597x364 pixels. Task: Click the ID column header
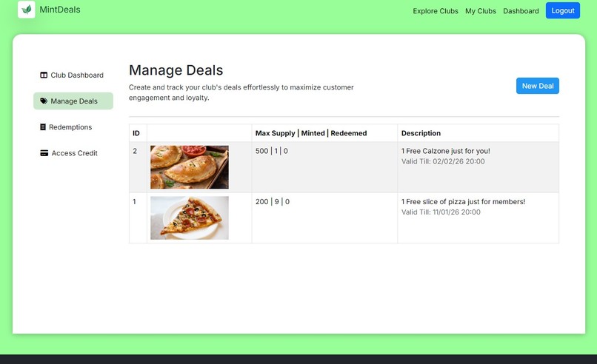[x=136, y=133]
